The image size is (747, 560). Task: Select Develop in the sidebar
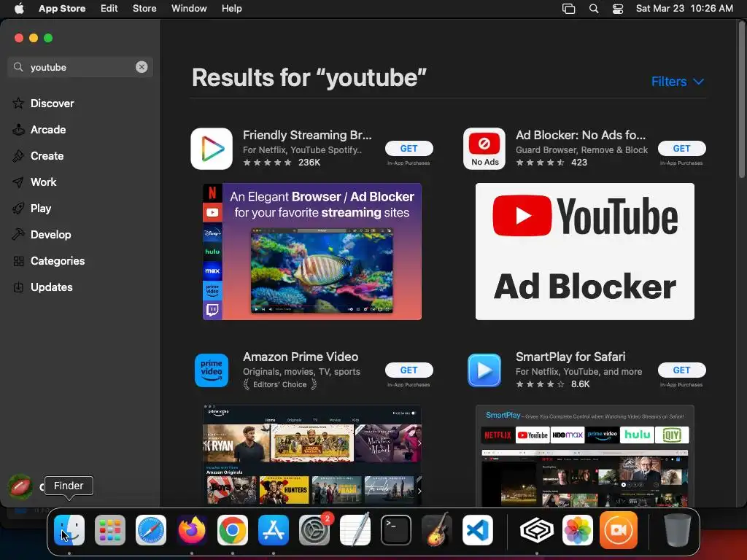pyautogui.click(x=50, y=234)
